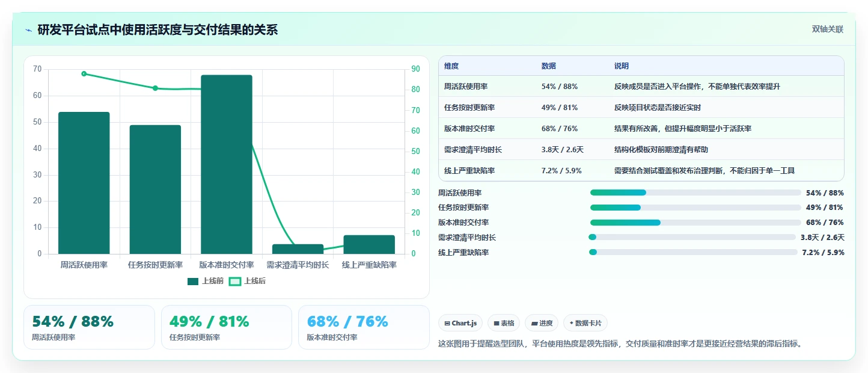Viewport: 868px width, 373px height.
Task: Select the 进度 tag chip
Action: [542, 323]
